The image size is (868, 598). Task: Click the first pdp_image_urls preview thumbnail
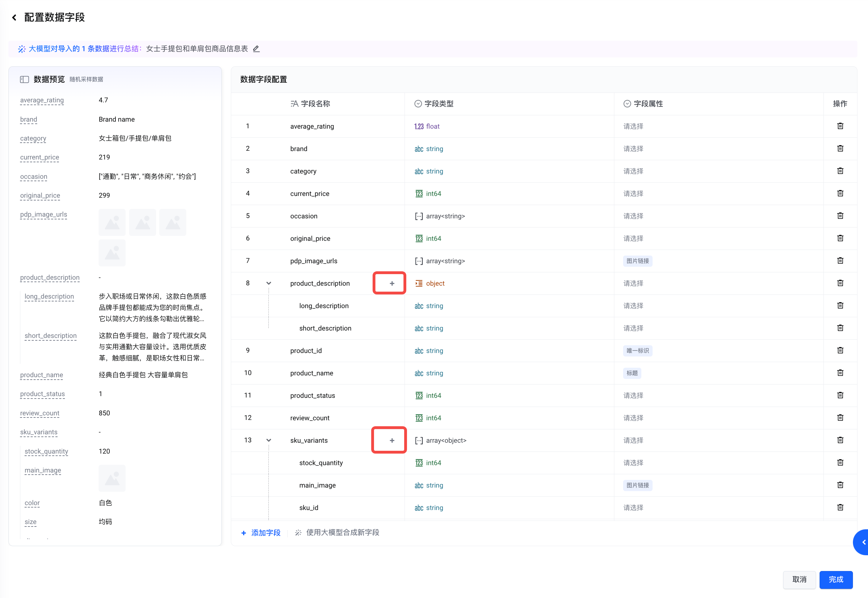click(112, 223)
